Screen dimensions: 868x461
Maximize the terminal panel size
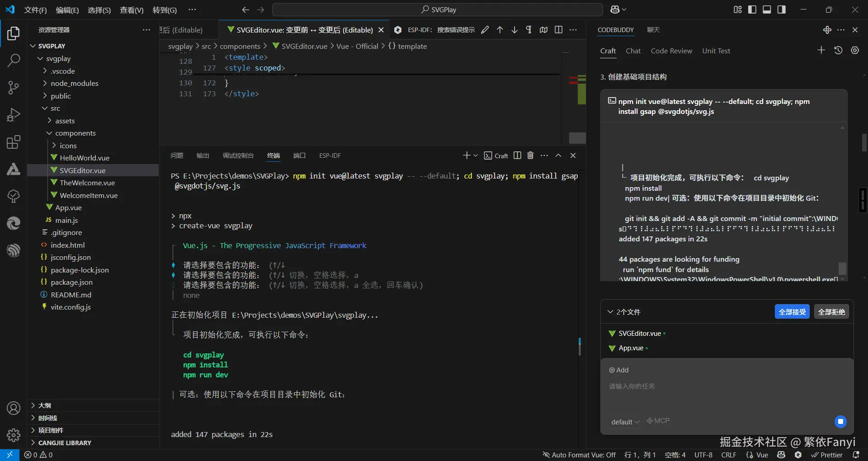558,155
